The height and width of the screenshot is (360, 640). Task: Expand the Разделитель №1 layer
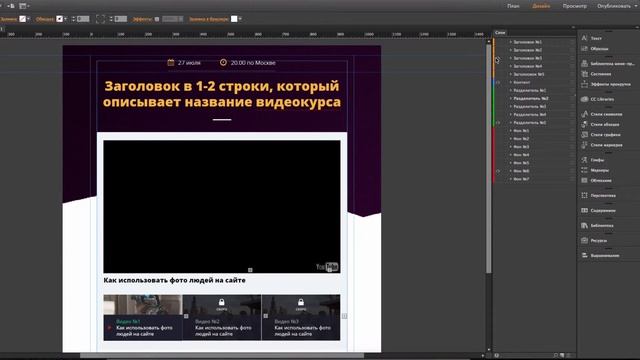pos(511,90)
